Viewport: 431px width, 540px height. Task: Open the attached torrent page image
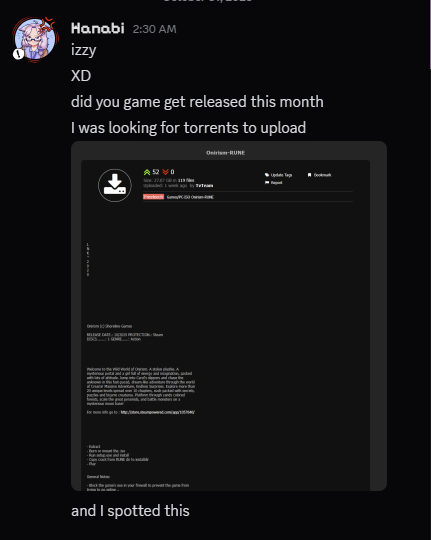click(x=229, y=316)
